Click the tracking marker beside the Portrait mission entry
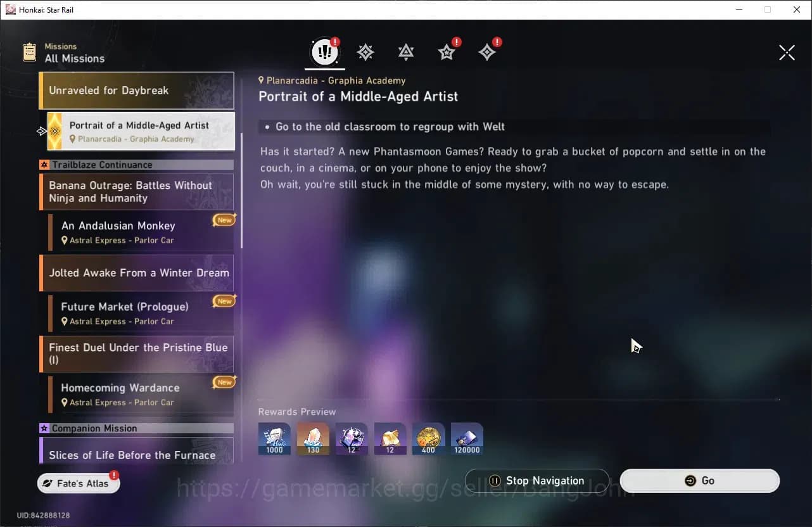This screenshot has width=812, height=527. point(42,131)
